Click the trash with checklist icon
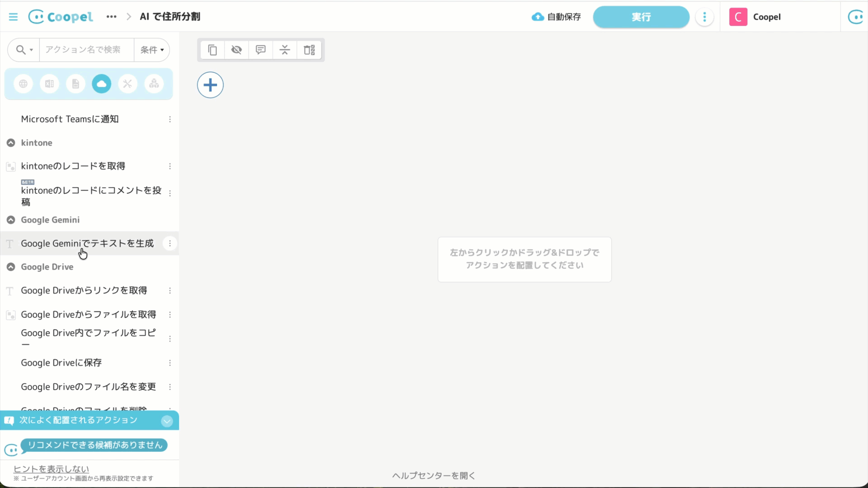 pyautogui.click(x=309, y=50)
